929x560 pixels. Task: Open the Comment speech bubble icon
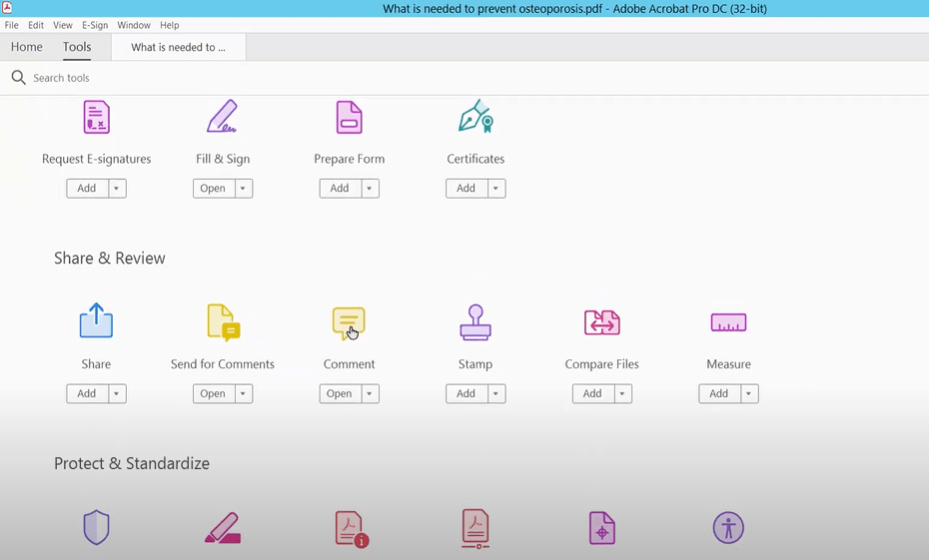(x=349, y=322)
